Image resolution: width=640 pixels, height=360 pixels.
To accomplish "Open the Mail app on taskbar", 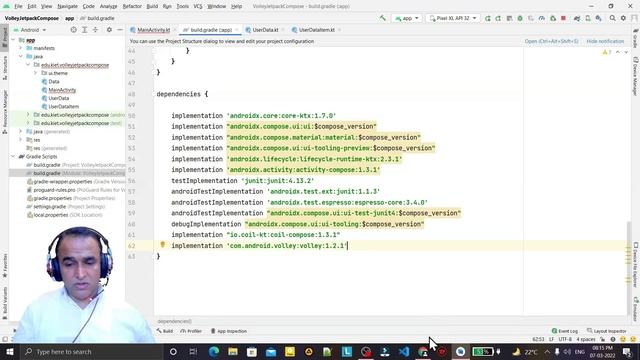I will 271,351.
